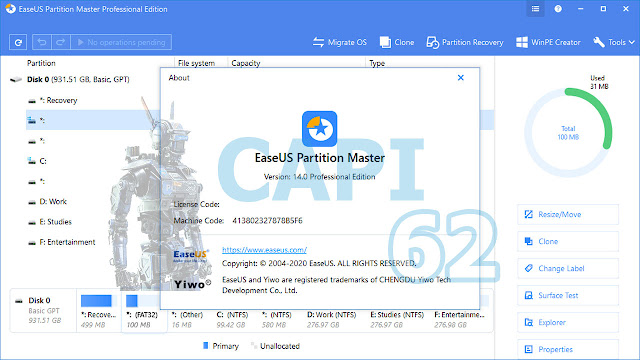
Task: Click Clone in the right side panel
Action: coord(568,241)
